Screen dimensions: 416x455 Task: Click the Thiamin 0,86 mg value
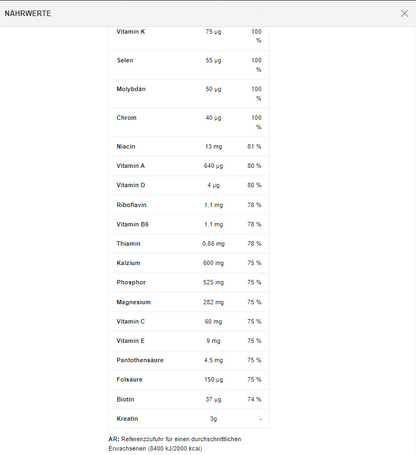(x=213, y=244)
